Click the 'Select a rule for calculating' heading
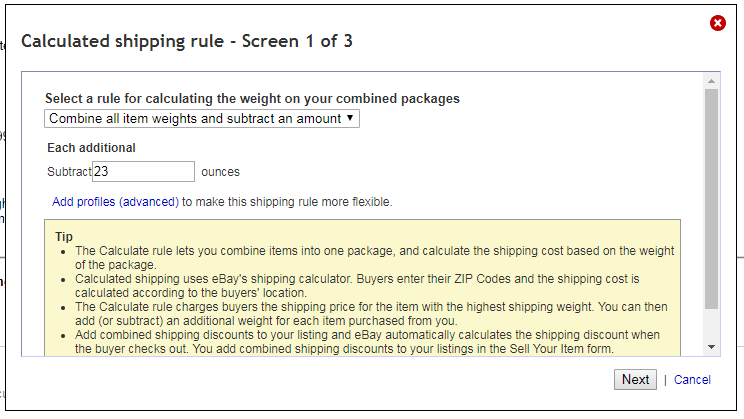The height and width of the screenshot is (419, 744). point(252,98)
